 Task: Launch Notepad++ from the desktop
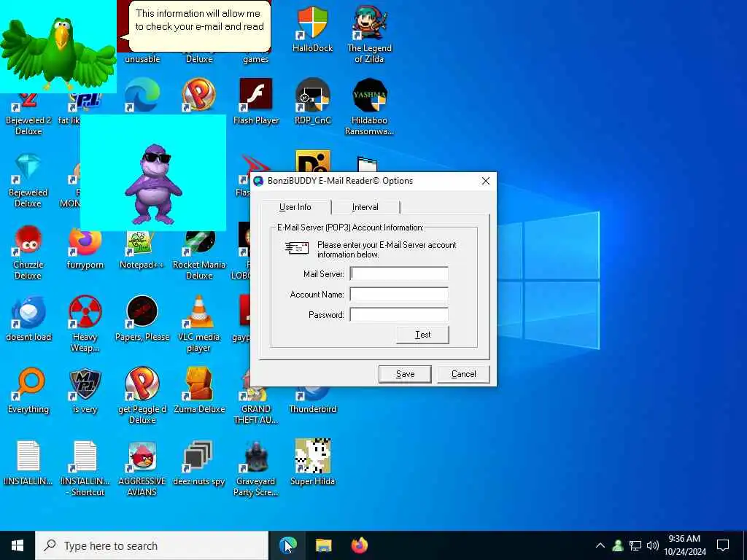(x=142, y=250)
